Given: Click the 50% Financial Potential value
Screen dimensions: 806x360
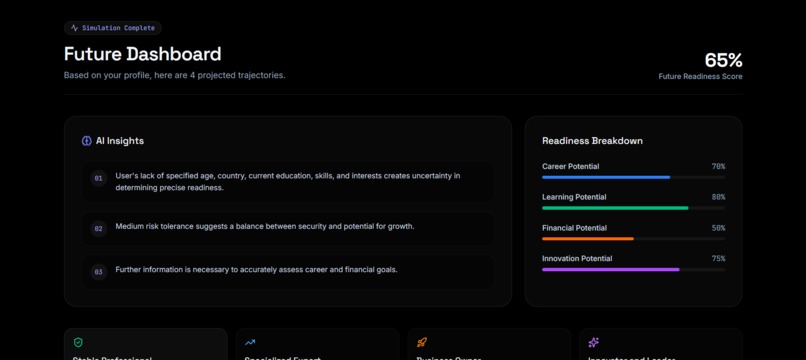Looking at the screenshot, I should [x=718, y=228].
